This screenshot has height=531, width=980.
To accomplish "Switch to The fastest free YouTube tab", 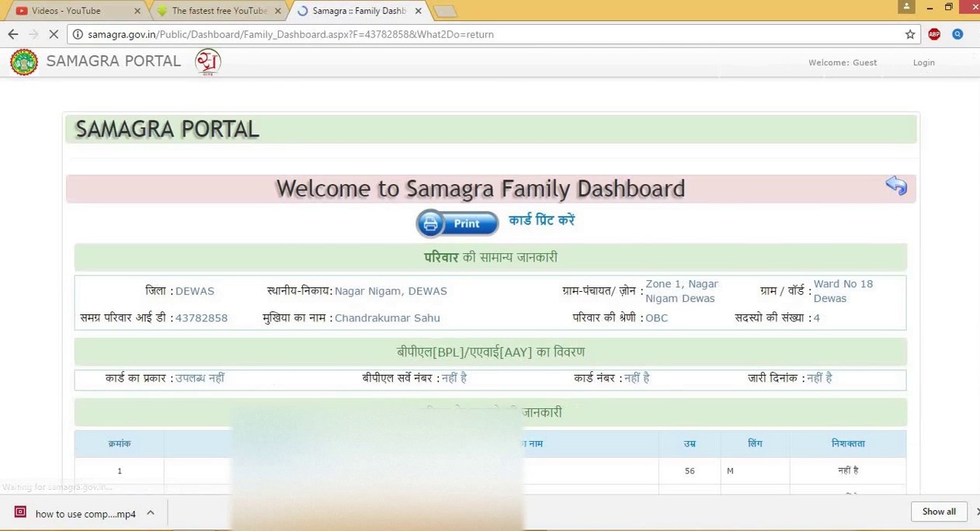I will click(217, 11).
